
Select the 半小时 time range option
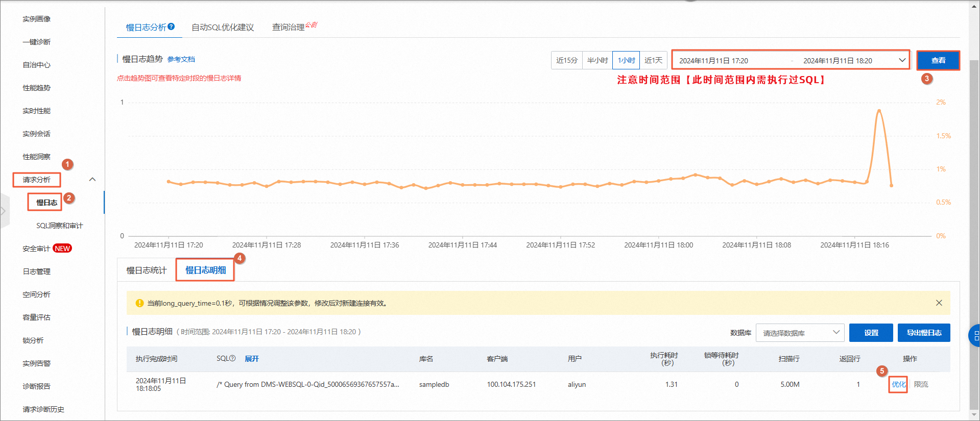click(x=597, y=60)
